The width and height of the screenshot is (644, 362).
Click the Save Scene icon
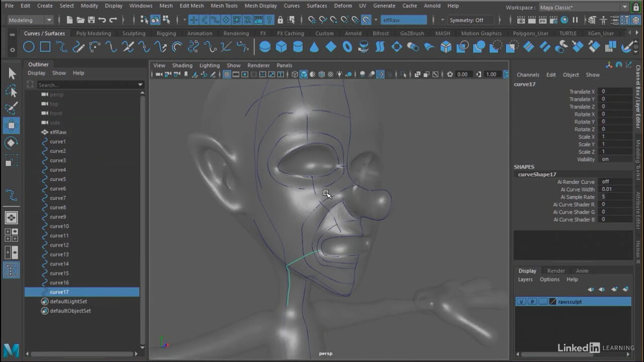[x=91, y=20]
